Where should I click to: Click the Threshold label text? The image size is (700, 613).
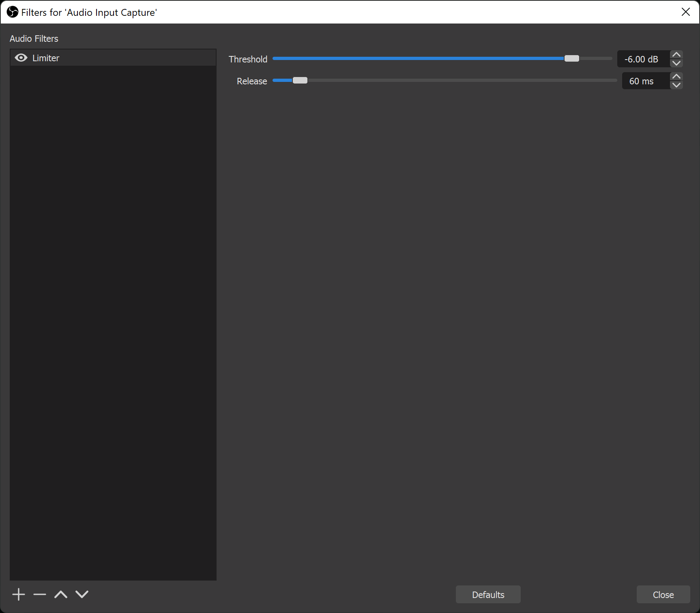point(248,59)
